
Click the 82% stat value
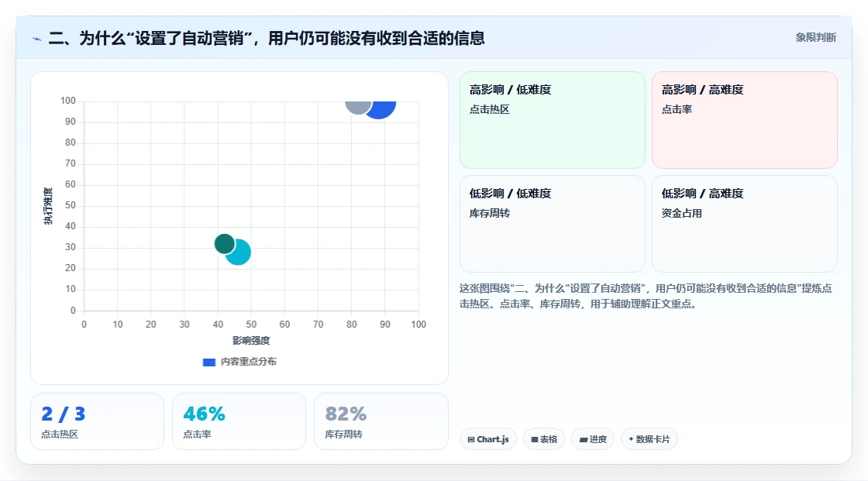click(x=346, y=414)
